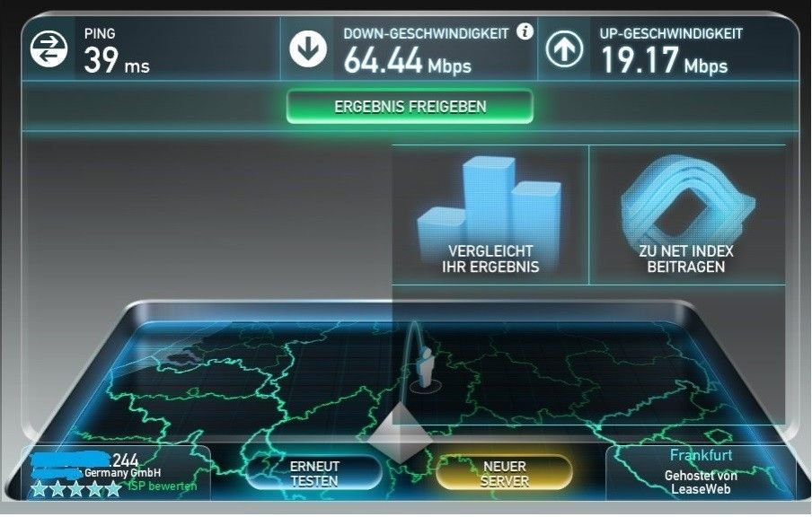This screenshot has width=812, height=517.
Task: Click the 39 ms ping result
Action: [117, 61]
